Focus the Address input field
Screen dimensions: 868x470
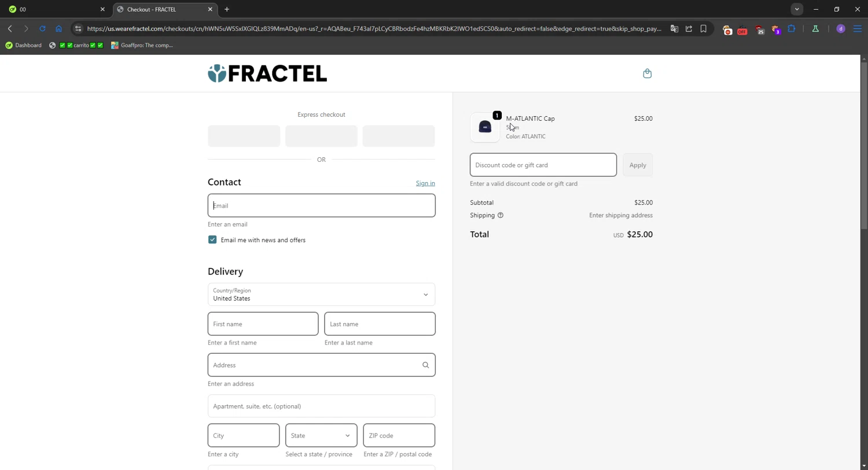pos(321,365)
